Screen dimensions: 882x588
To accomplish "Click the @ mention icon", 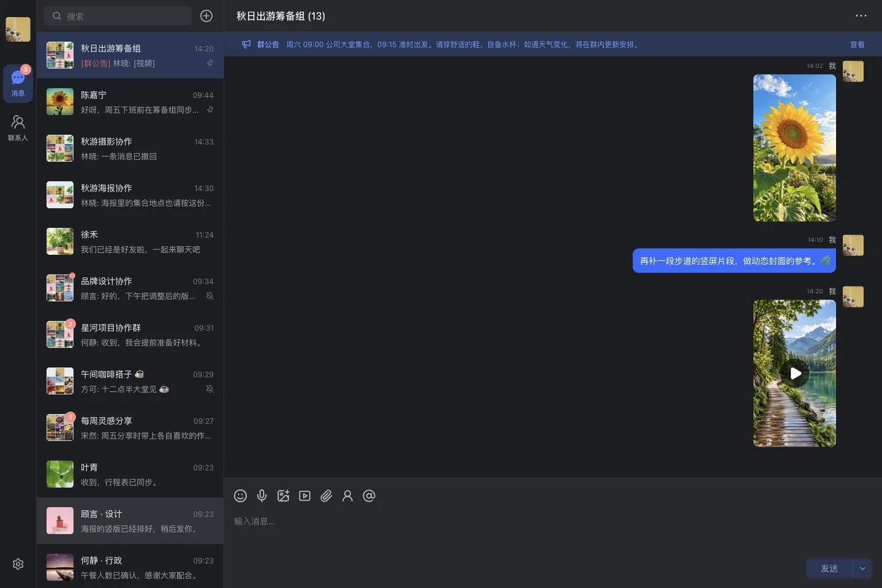I will coord(369,496).
